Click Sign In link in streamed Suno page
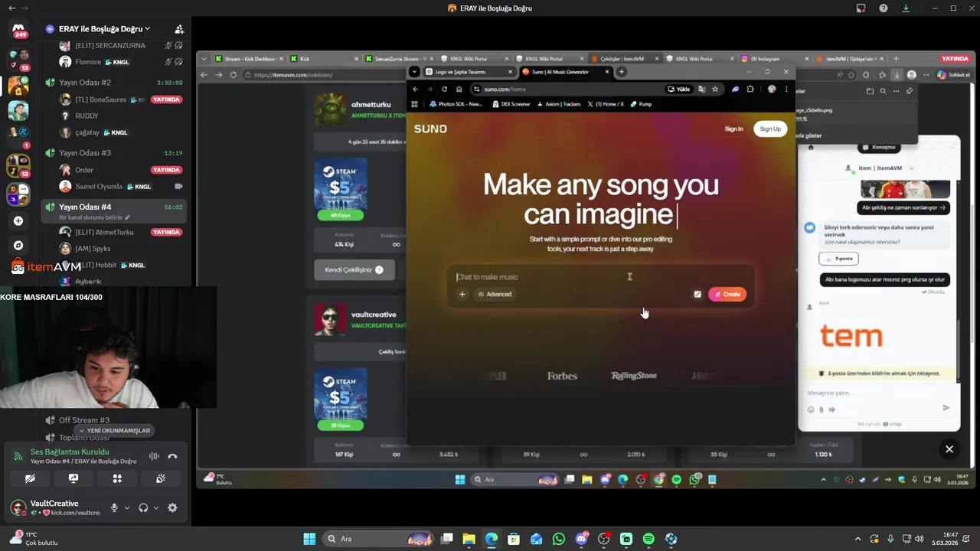This screenshot has width=980, height=551. tap(733, 129)
